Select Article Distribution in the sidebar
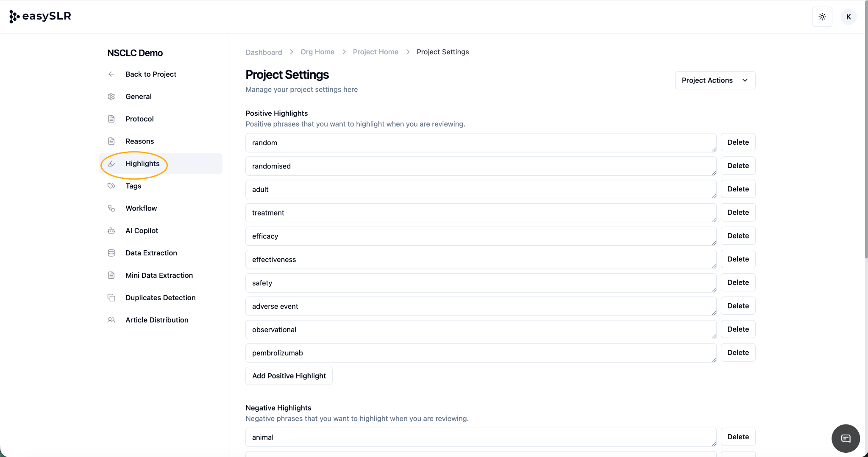The width and height of the screenshot is (868, 457). (157, 320)
